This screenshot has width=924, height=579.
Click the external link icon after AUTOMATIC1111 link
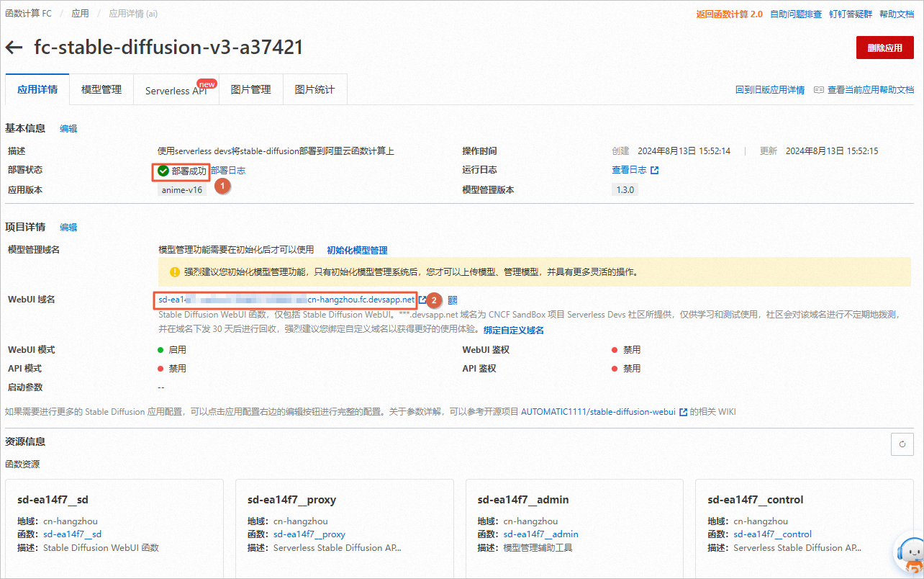click(683, 412)
